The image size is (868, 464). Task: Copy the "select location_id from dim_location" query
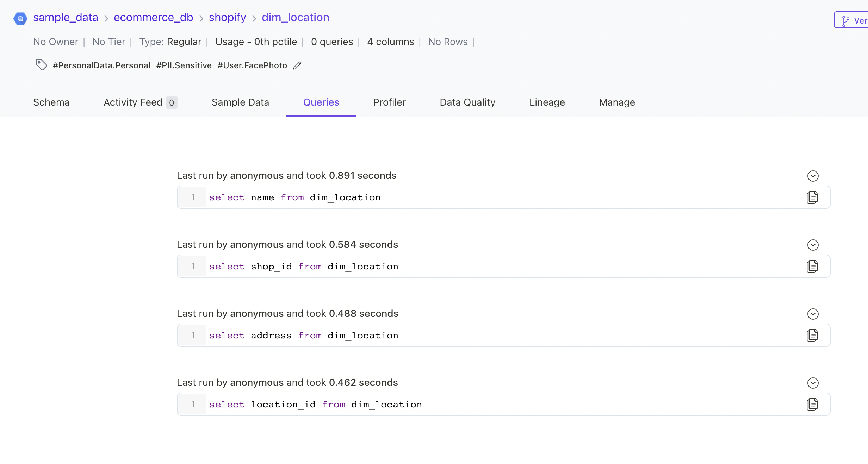(x=813, y=404)
